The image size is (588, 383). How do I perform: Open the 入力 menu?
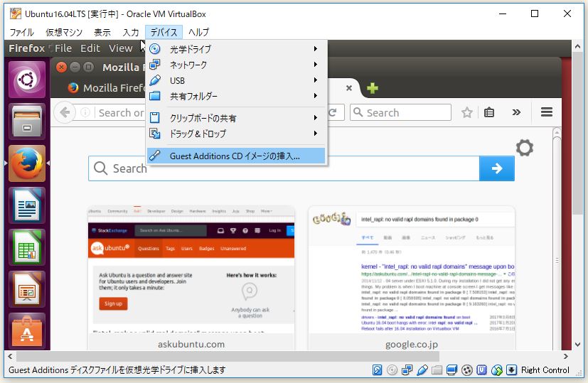pyautogui.click(x=131, y=32)
